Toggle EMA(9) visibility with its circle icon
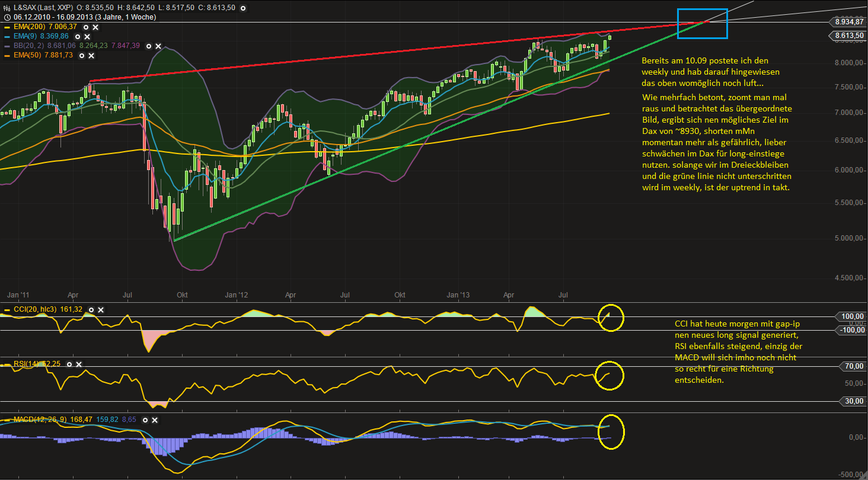 pyautogui.click(x=78, y=37)
